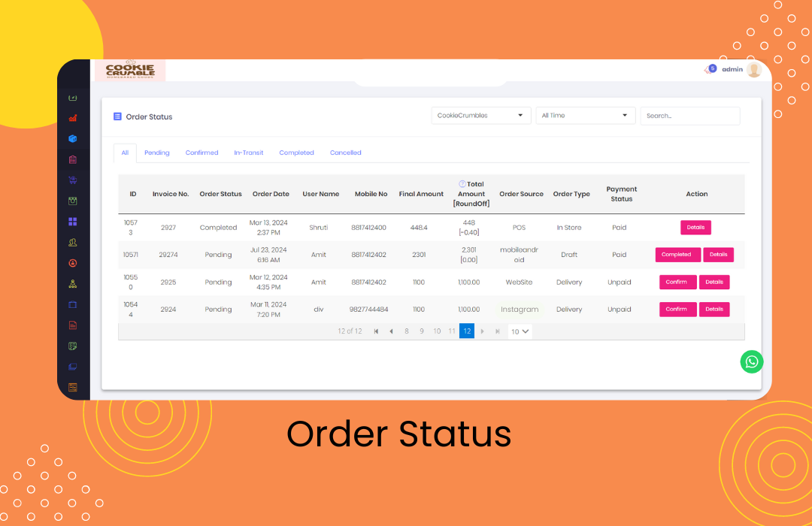
Task: Expand the All Time date filter dropdown
Action: click(585, 115)
